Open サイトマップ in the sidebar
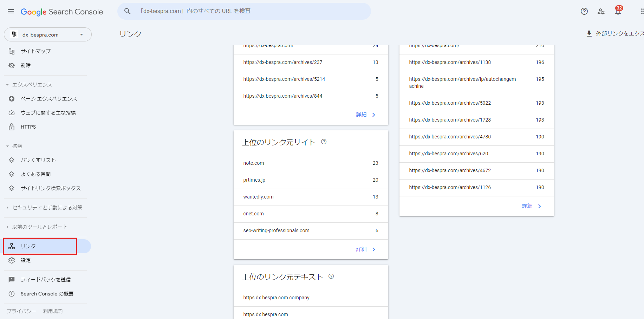Screen dimensions: 644x319 coord(35,51)
